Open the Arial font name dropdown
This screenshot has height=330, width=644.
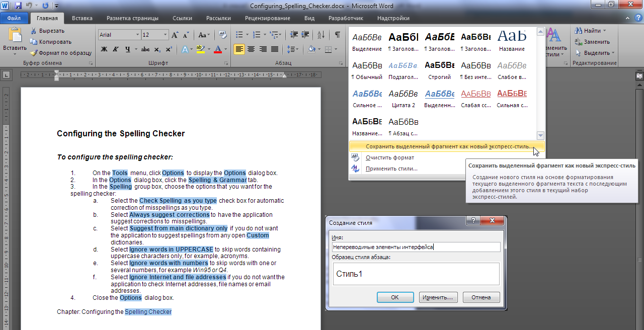[137, 35]
